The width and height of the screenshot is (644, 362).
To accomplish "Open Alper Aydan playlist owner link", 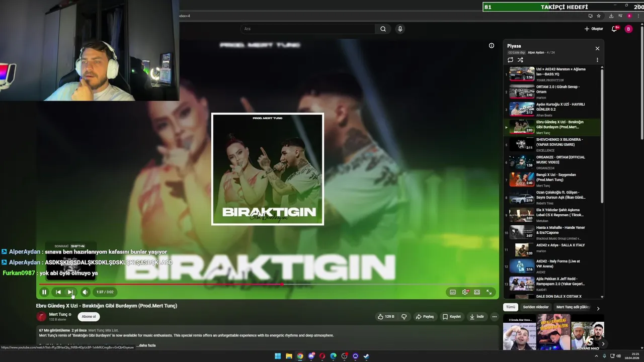I will click(536, 52).
